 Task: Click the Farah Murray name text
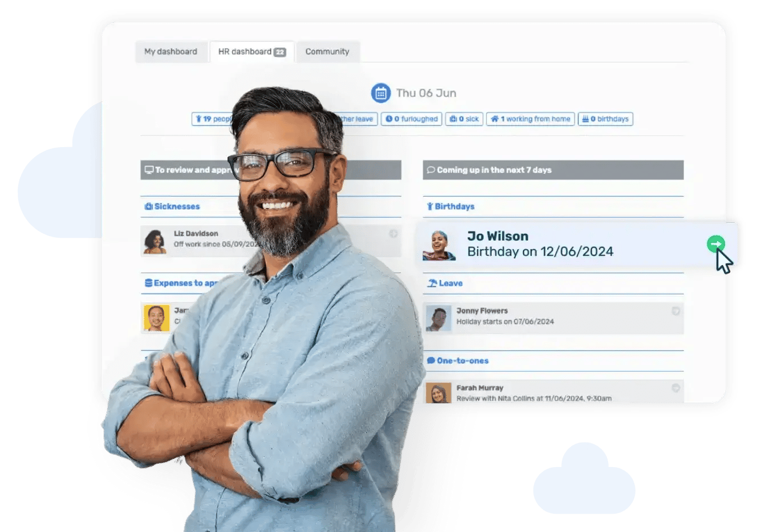(x=480, y=388)
